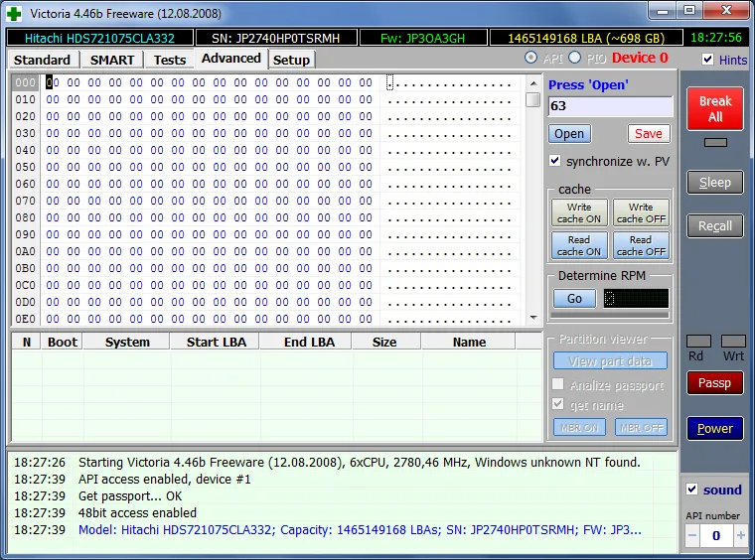Click the End LBA column header
The height and width of the screenshot is (560, 755).
pyautogui.click(x=308, y=343)
